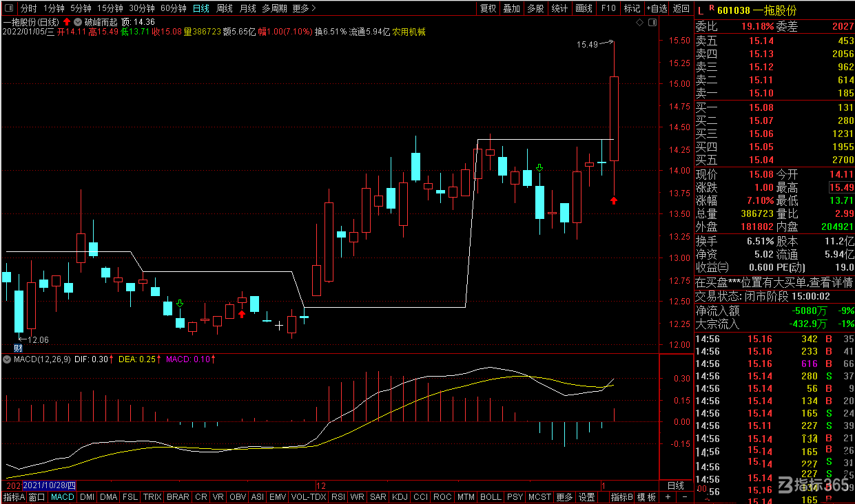Click the 指标B indicator group button

click(x=621, y=497)
